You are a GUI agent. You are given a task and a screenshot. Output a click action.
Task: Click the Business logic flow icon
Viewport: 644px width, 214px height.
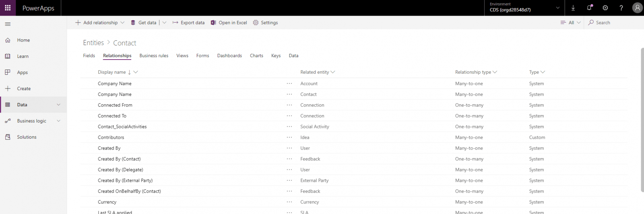coord(8,121)
